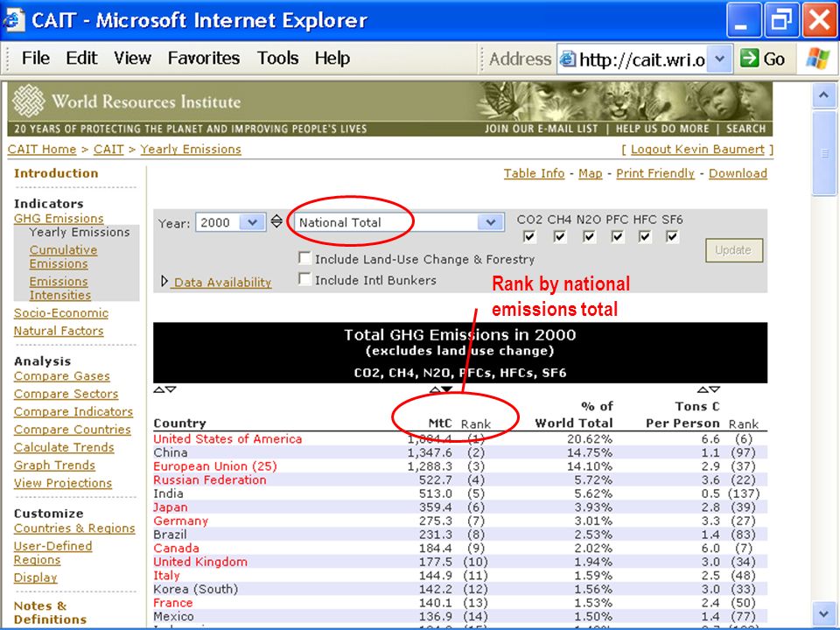Sort Tons C Per Person descending triangle
The height and width of the screenshot is (630, 840).
pyautogui.click(x=715, y=389)
